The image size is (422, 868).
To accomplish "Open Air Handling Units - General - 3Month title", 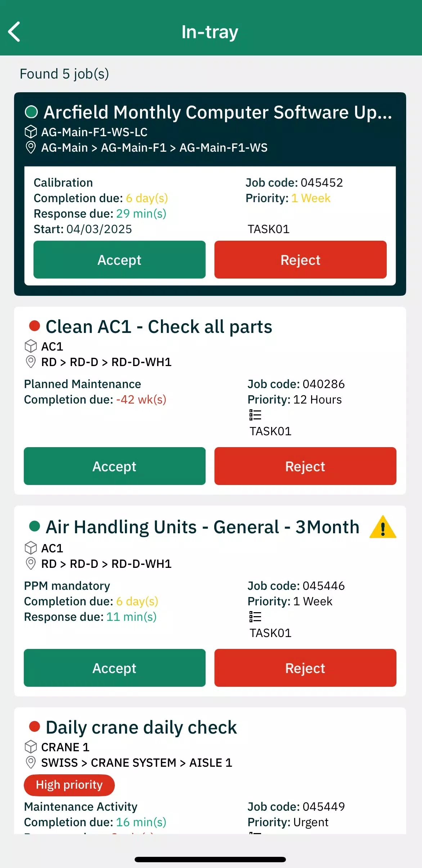I will (x=203, y=527).
